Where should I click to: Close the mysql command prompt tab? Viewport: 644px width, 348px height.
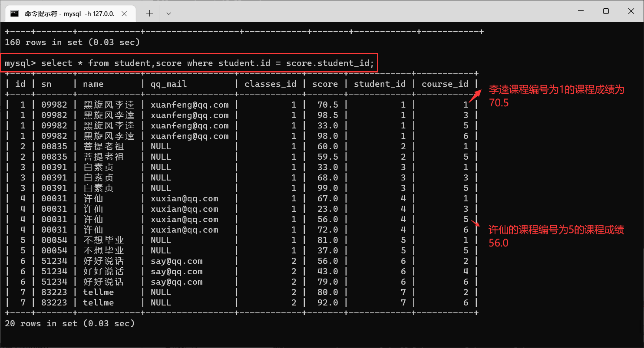tap(124, 13)
